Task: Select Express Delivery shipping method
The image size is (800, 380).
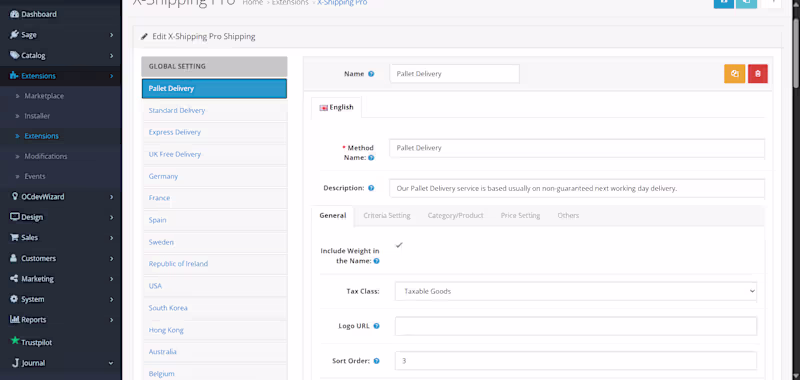Action: (x=214, y=132)
